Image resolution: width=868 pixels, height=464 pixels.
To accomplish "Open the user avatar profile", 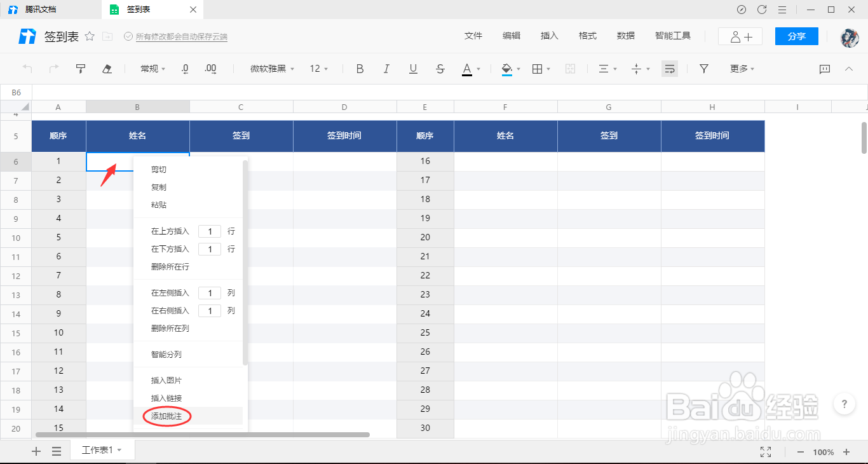I will tap(850, 37).
